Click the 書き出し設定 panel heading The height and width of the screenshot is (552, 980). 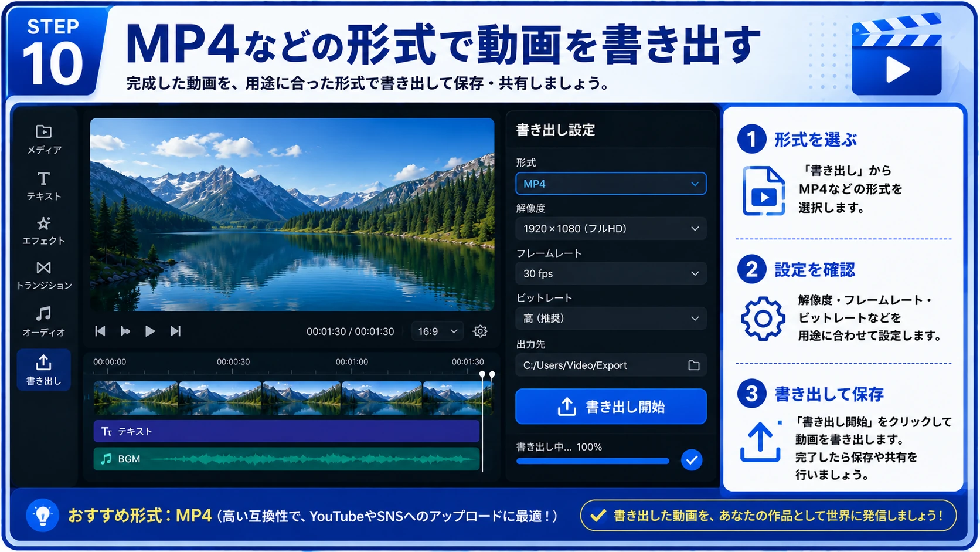coord(556,130)
